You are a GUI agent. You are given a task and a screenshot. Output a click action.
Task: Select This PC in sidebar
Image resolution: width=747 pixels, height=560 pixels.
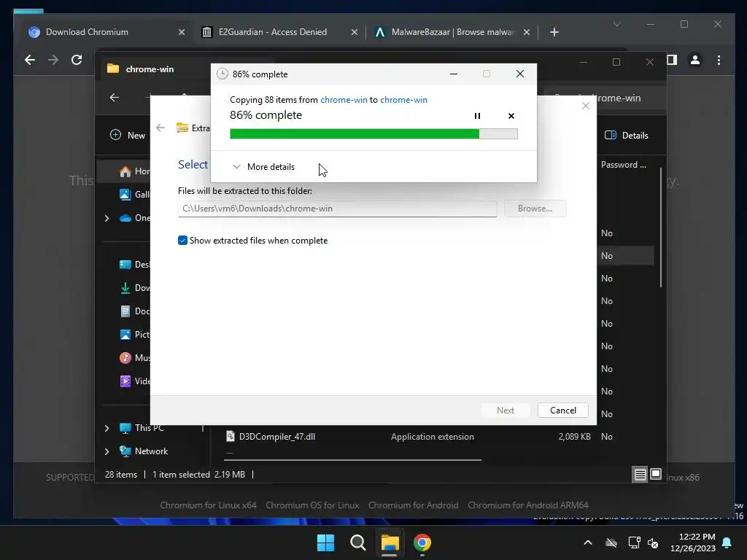point(142,427)
